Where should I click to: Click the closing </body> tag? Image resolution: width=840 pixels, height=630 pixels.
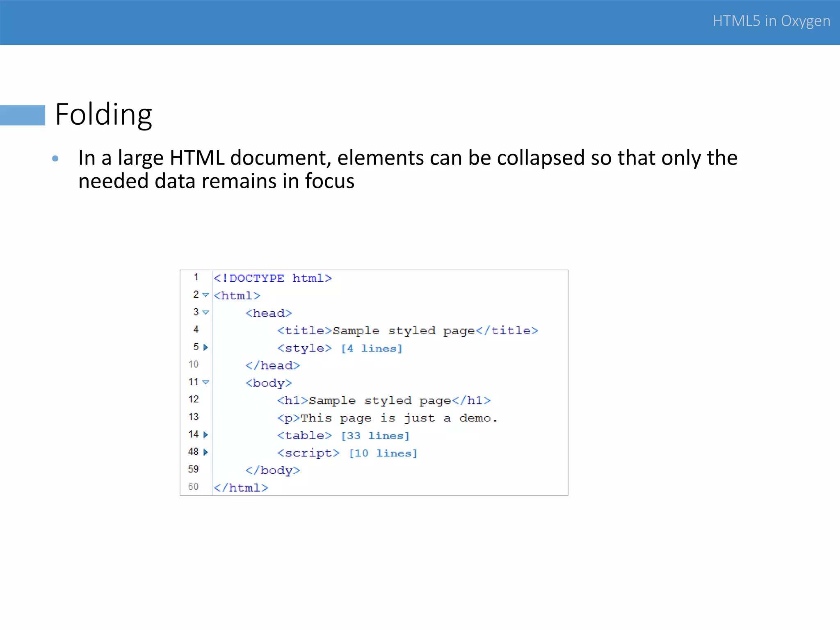pyautogui.click(x=273, y=470)
